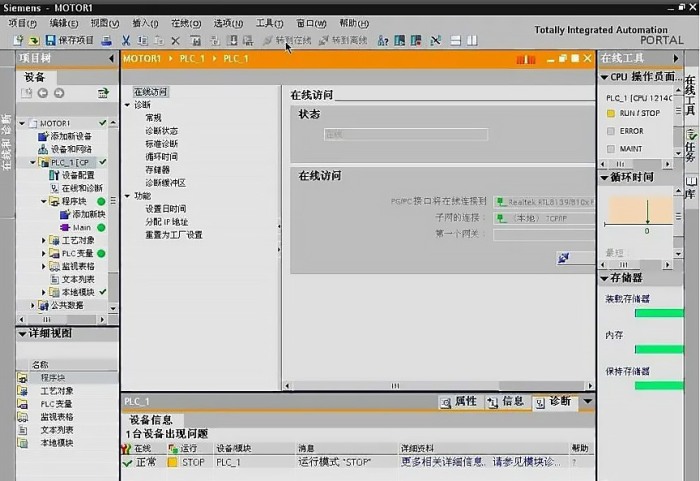Image resolution: width=700 pixels, height=481 pixels.
Task: Switch to the 信息 tab
Action: (x=505, y=402)
